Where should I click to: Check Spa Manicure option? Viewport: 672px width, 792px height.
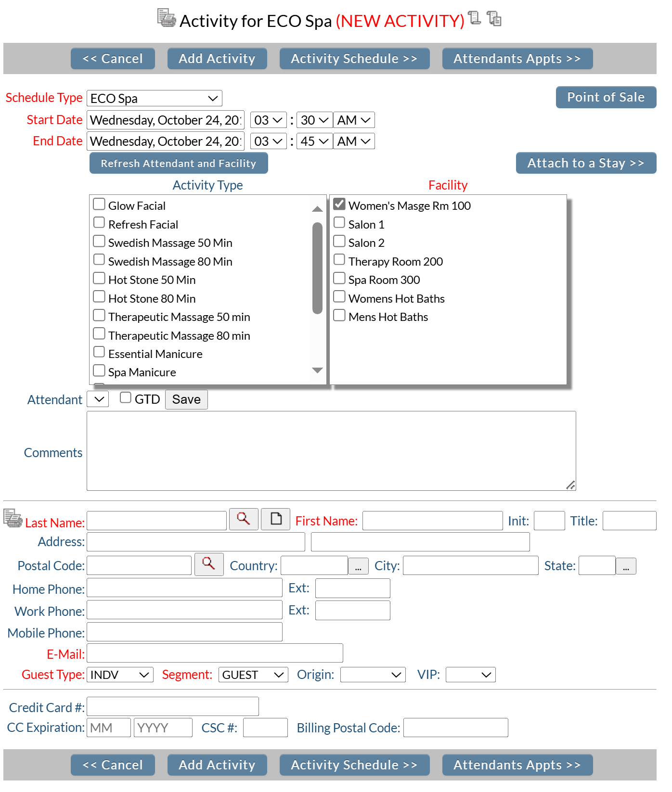[99, 370]
